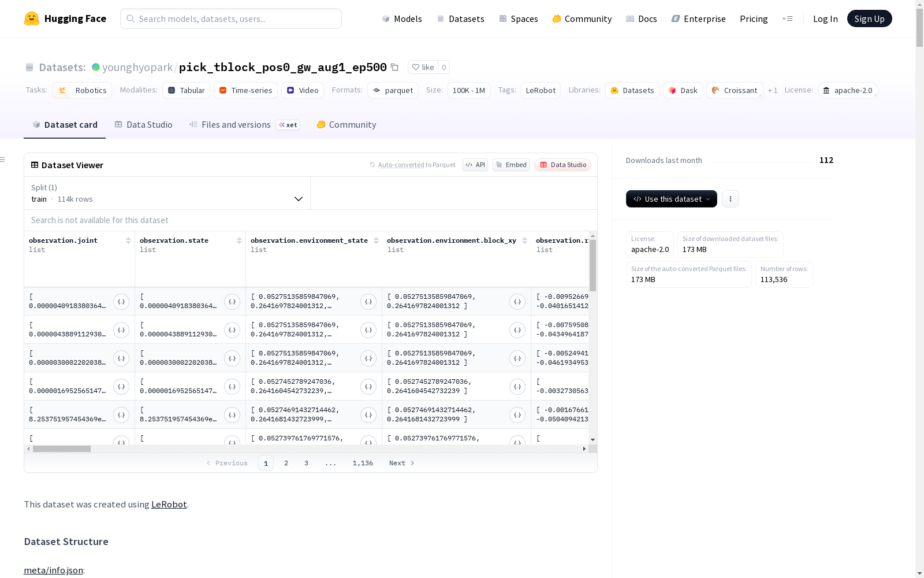Go to page 3 of the table
The image size is (924, 578).
(306, 463)
